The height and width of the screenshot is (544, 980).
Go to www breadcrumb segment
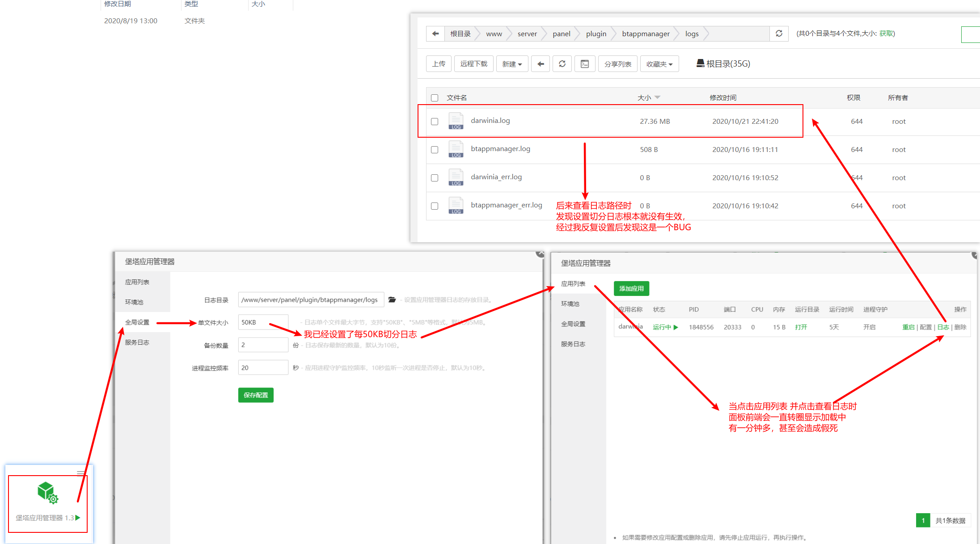(x=494, y=34)
